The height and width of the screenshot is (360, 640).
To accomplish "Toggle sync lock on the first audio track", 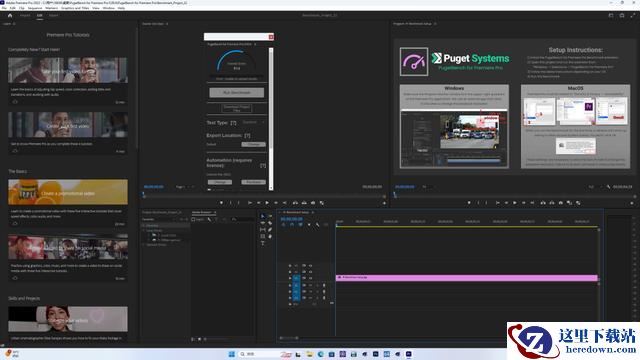I will click(304, 285).
